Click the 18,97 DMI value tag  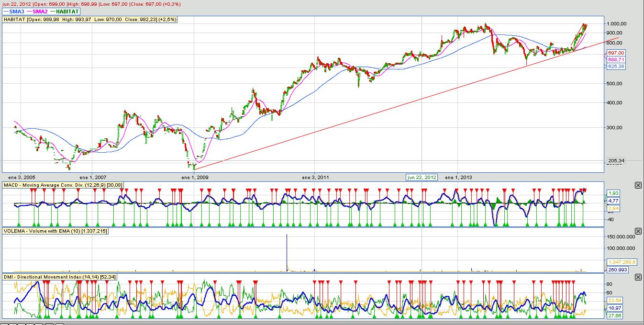pos(614,308)
